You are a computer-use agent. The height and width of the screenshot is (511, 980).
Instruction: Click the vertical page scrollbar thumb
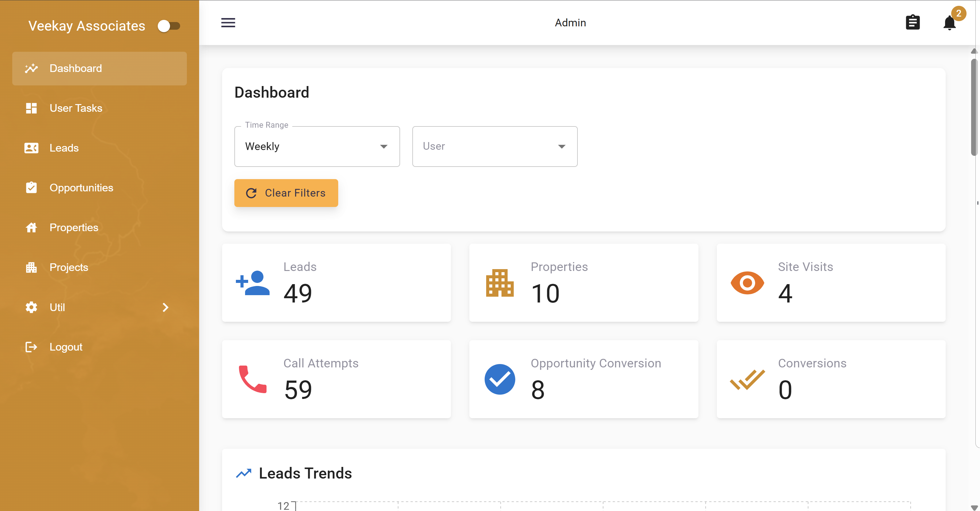click(974, 107)
